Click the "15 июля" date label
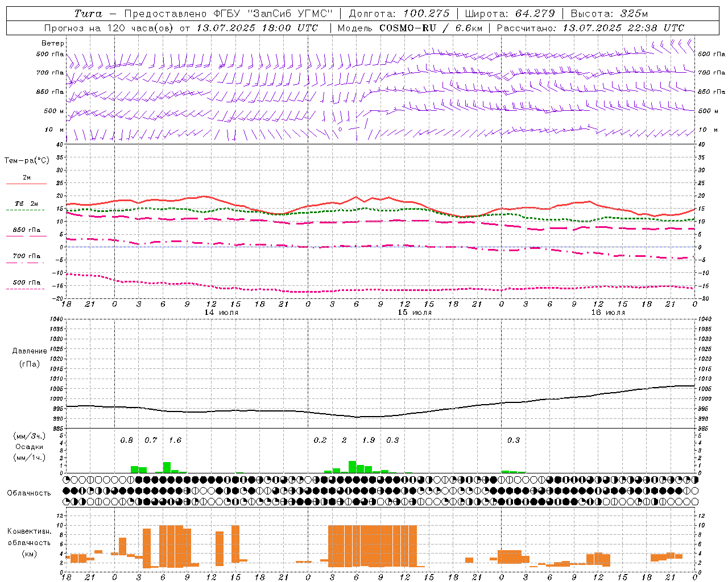 [415, 312]
